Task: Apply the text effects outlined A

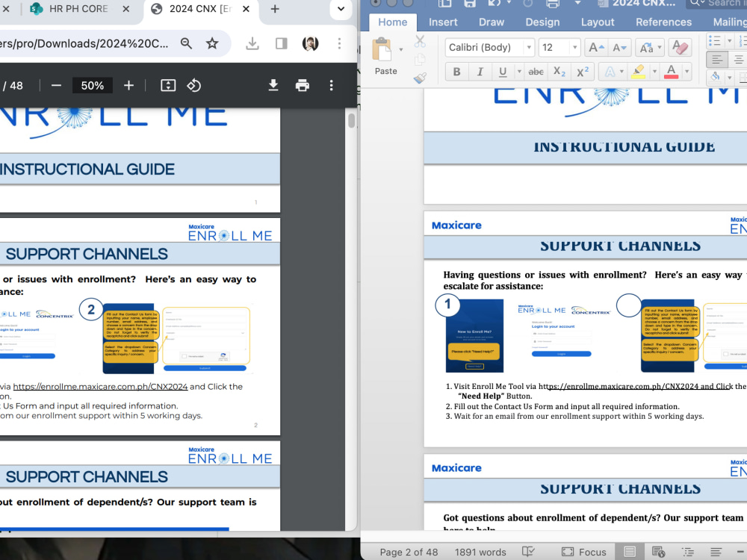Action: pos(610,72)
